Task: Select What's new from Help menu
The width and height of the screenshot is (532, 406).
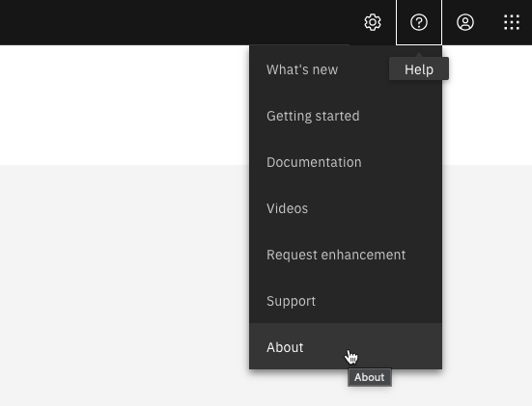Action: [x=346, y=69]
